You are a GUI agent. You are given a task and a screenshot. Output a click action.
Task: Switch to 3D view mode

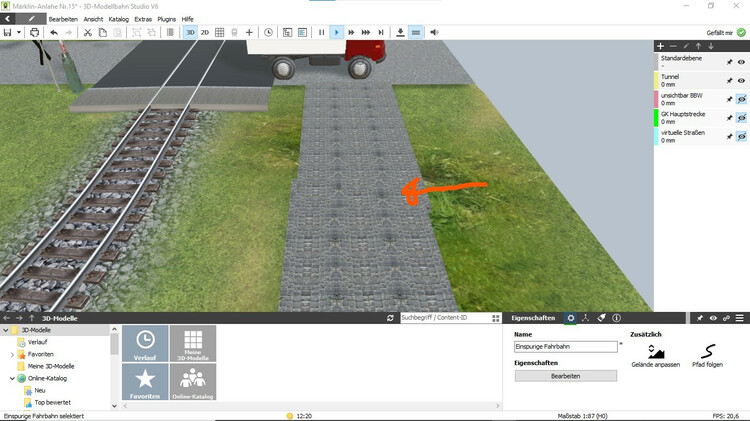(190, 32)
